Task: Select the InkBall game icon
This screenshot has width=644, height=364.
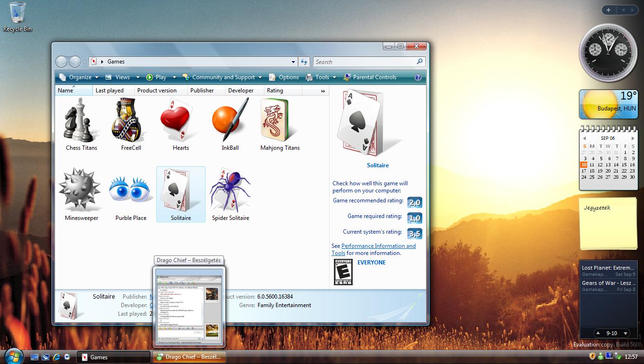Action: point(230,125)
